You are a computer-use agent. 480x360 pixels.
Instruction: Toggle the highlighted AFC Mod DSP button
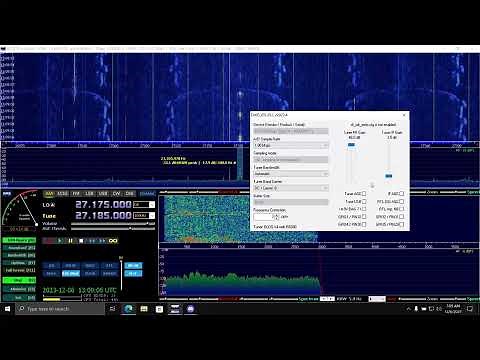tap(71, 274)
